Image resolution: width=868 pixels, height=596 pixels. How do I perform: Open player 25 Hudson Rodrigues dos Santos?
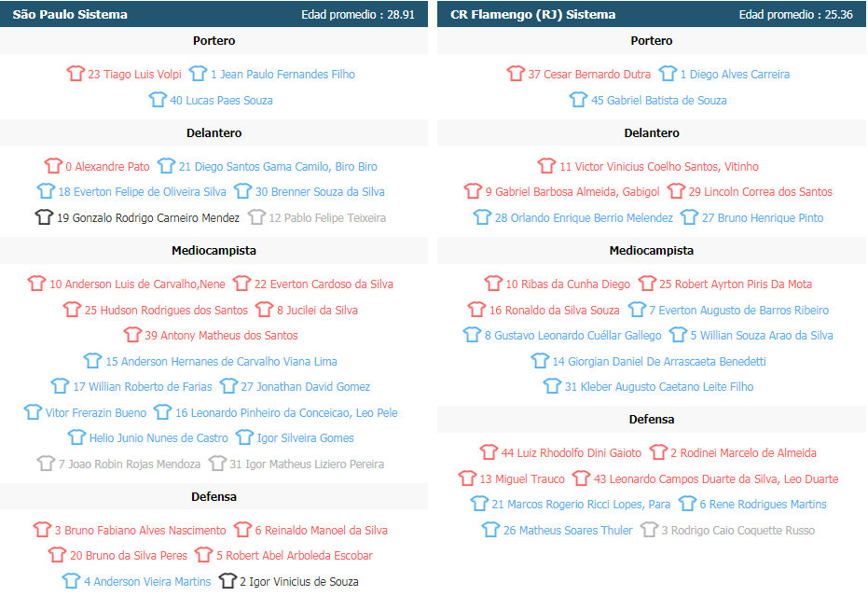pyautogui.click(x=166, y=311)
